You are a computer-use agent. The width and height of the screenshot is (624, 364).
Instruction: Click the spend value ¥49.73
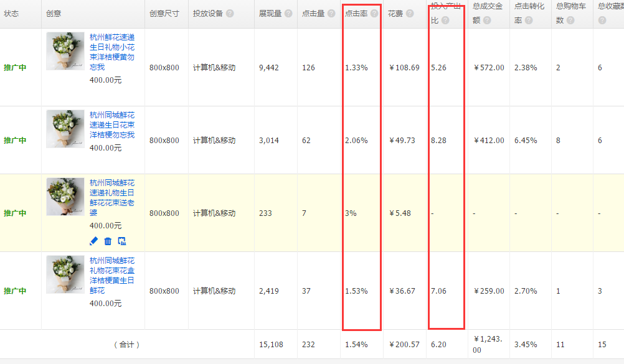pos(402,141)
